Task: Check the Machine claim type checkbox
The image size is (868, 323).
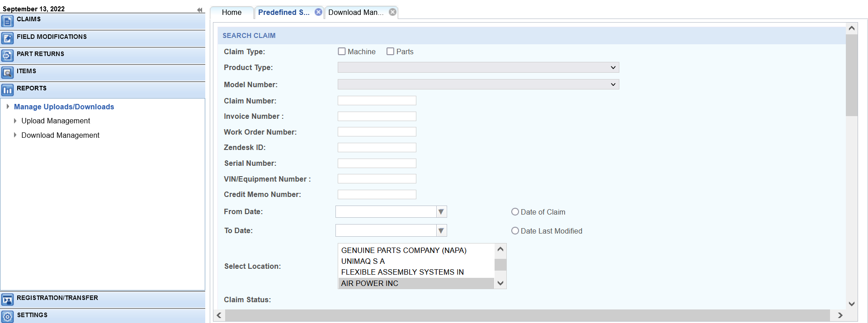Action: pos(342,51)
